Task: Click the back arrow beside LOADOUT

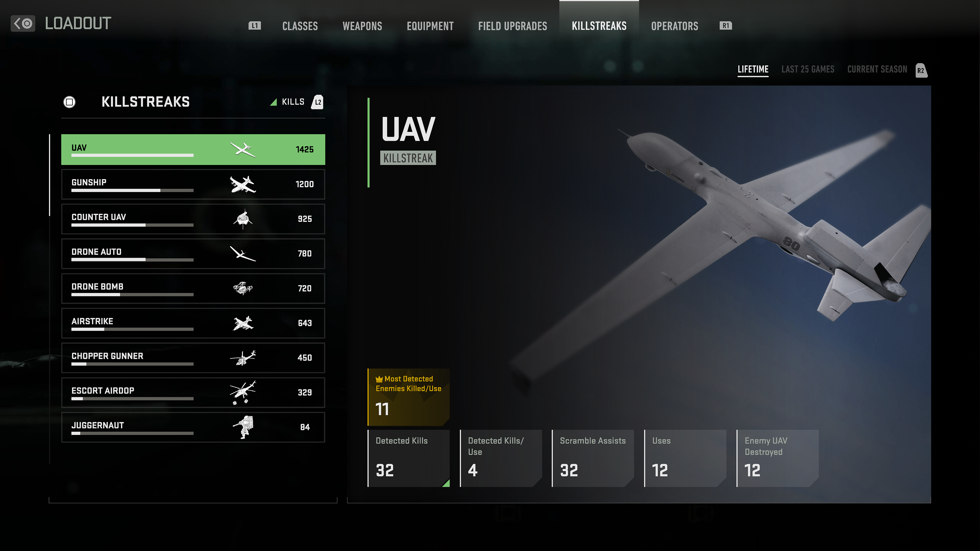Action: coord(23,23)
